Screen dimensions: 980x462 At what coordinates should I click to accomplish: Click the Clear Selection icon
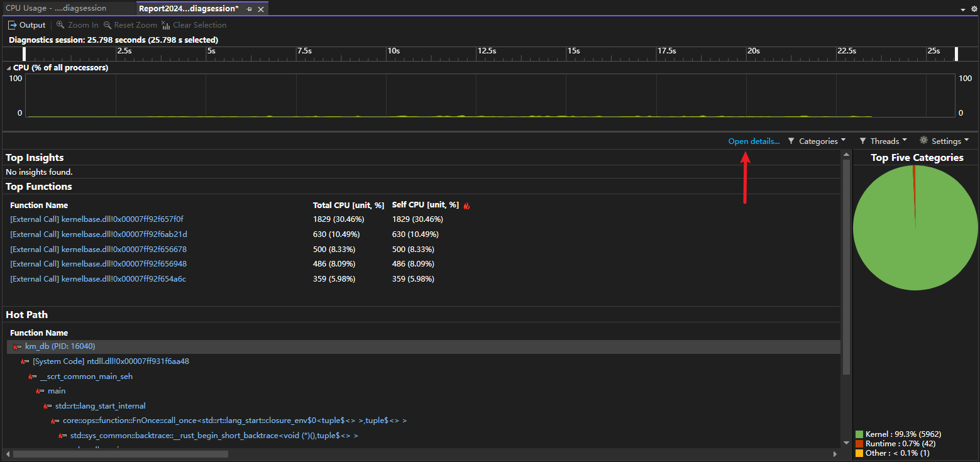(x=166, y=25)
